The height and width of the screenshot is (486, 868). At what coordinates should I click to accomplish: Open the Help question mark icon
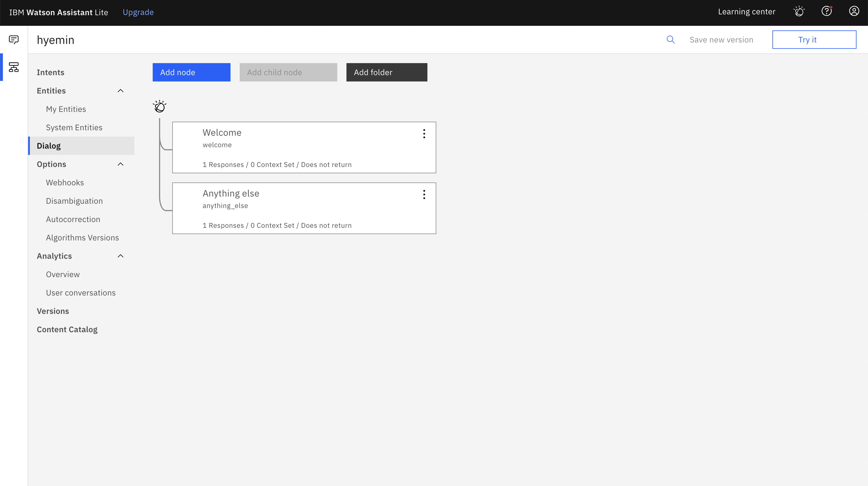pyautogui.click(x=827, y=11)
